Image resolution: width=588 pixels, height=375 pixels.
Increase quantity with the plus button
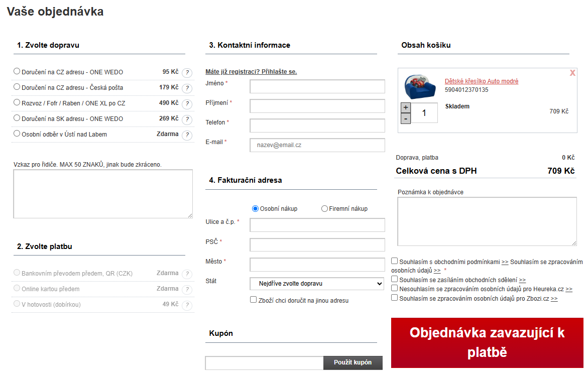click(406, 107)
